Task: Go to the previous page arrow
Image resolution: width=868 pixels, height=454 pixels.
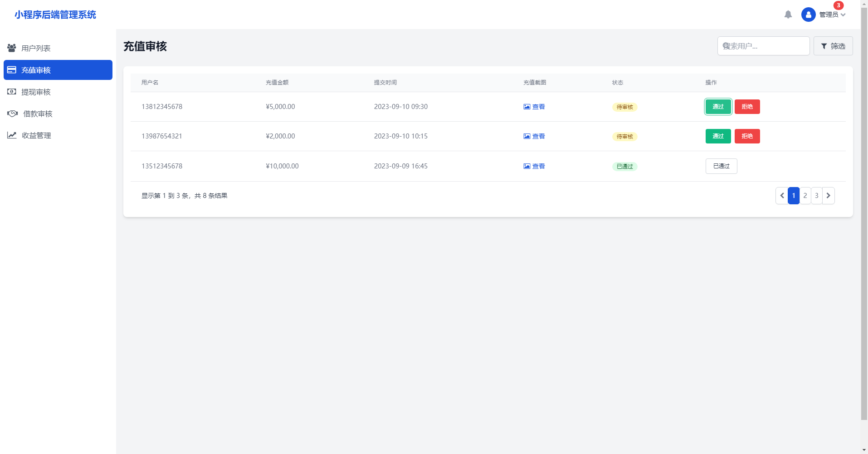Action: coord(782,196)
